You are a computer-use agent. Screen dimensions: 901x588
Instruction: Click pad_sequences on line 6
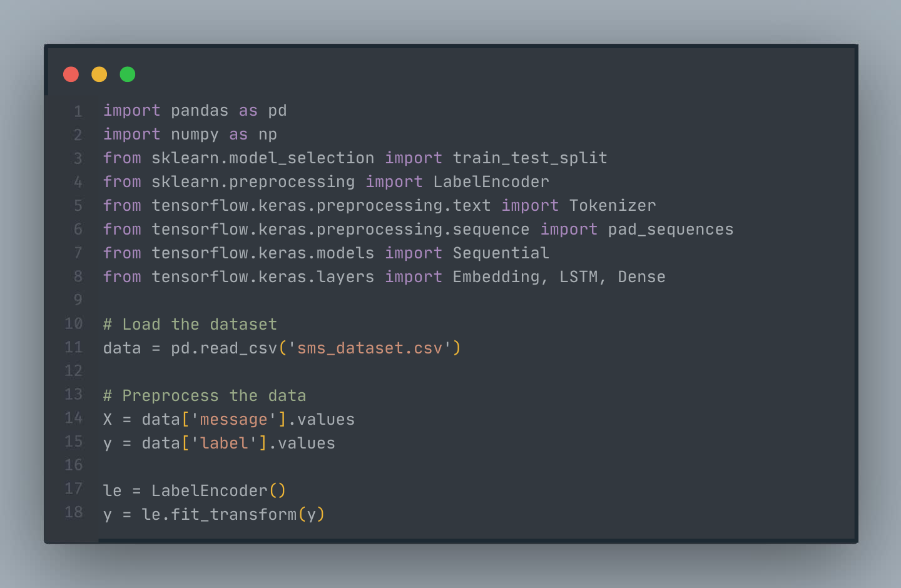671,230
